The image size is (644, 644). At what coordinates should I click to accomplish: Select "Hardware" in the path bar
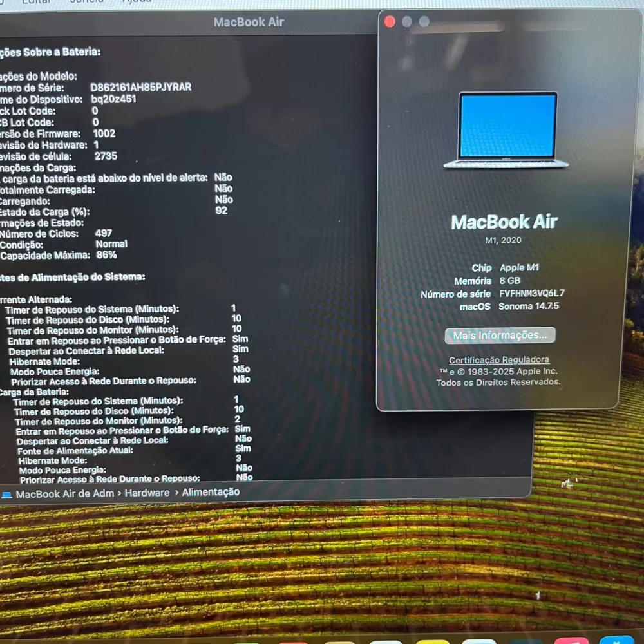tap(147, 493)
